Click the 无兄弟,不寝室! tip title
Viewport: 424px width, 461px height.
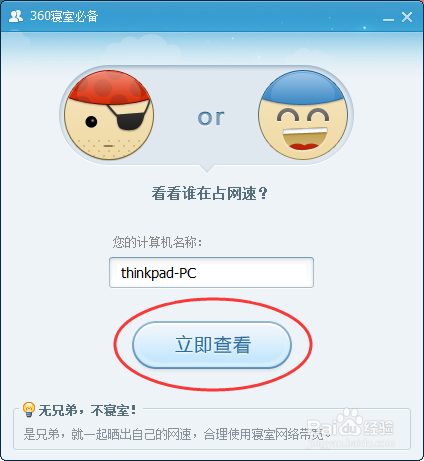coord(87,410)
